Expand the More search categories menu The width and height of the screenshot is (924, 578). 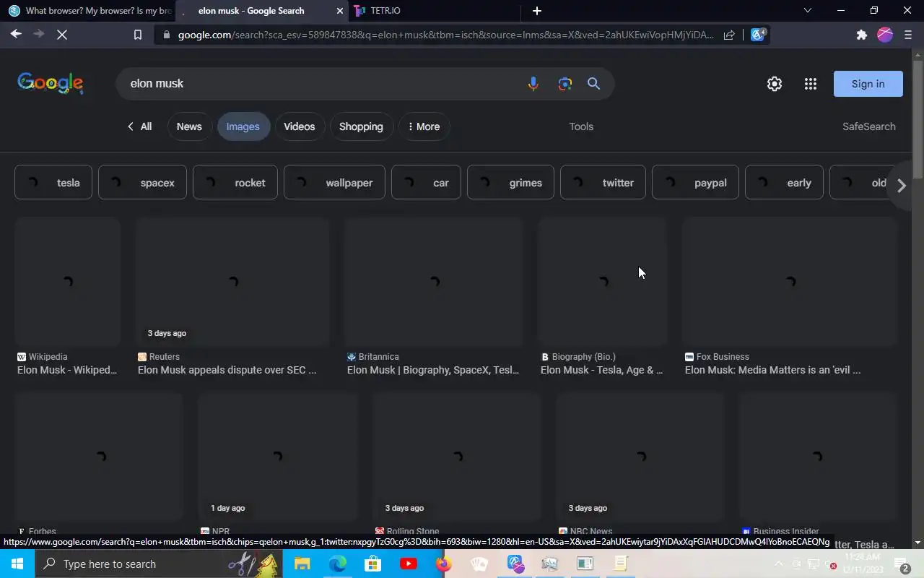pyautogui.click(x=424, y=126)
